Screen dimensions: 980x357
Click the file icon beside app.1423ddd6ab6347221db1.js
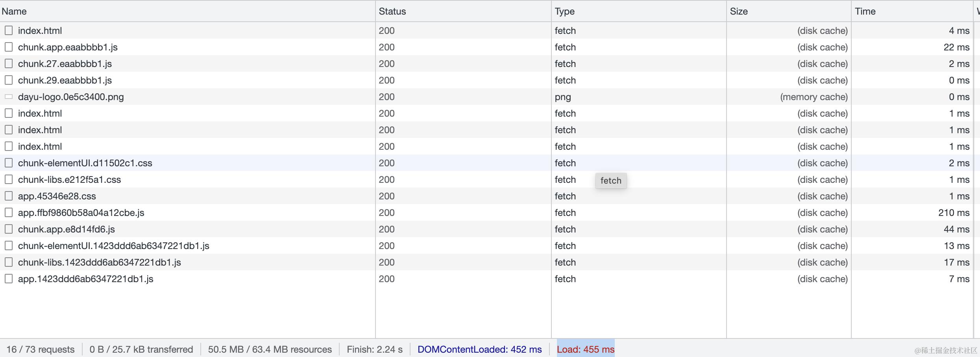9,279
